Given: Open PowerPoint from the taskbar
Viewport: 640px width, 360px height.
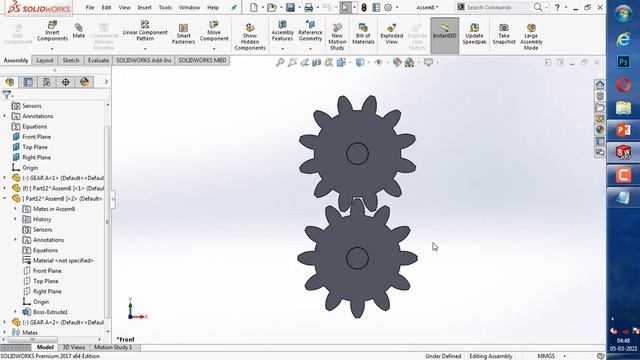Looking at the screenshot, I should pyautogui.click(x=623, y=130).
